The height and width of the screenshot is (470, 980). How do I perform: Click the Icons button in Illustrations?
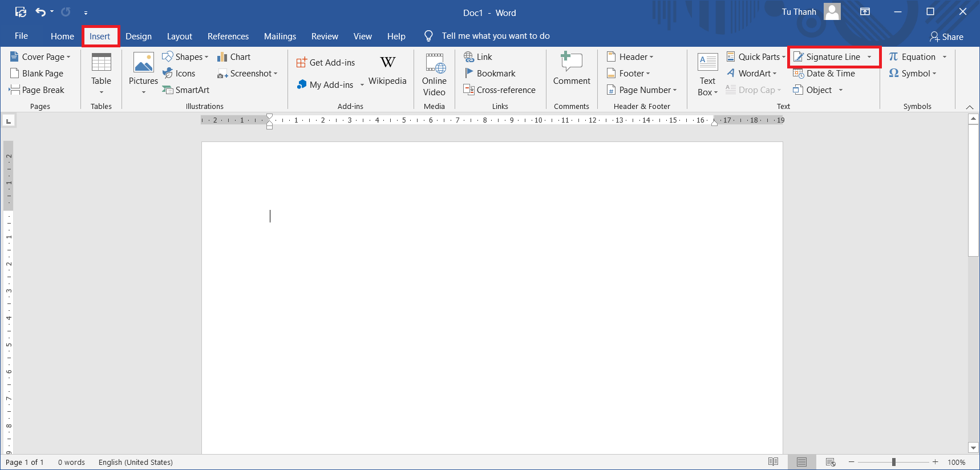point(179,74)
